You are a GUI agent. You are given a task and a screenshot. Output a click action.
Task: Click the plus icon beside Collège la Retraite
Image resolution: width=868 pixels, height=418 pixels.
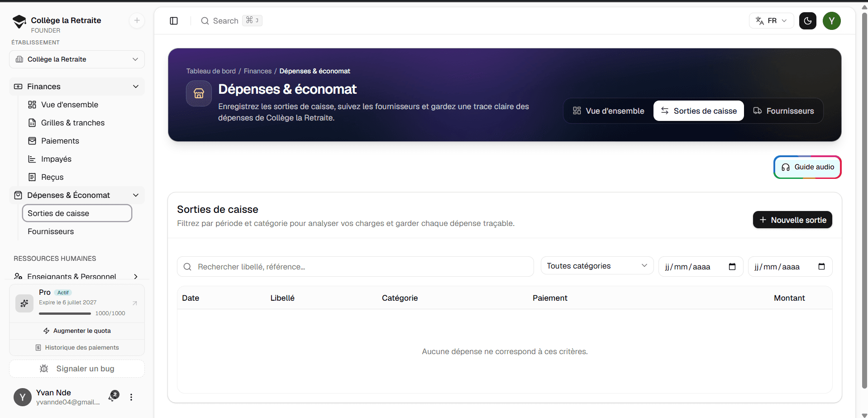(x=137, y=20)
